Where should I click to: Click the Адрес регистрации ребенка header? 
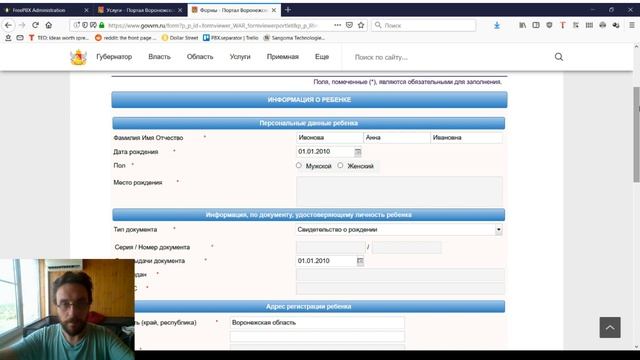pos(309,307)
